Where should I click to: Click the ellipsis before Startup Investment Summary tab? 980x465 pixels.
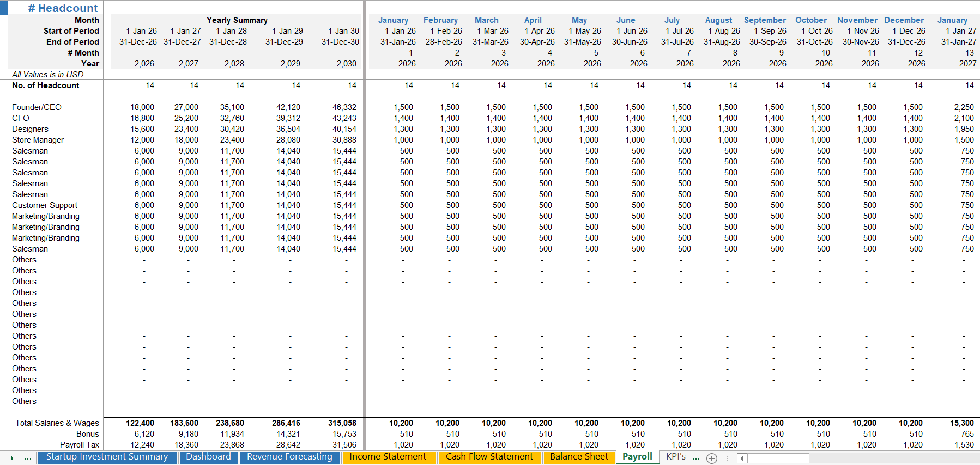tap(27, 458)
